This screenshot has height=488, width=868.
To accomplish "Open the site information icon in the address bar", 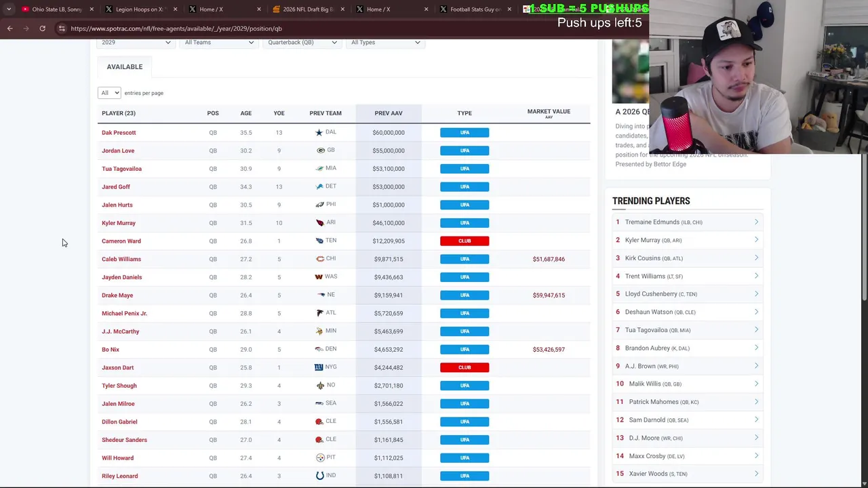I will (62, 28).
